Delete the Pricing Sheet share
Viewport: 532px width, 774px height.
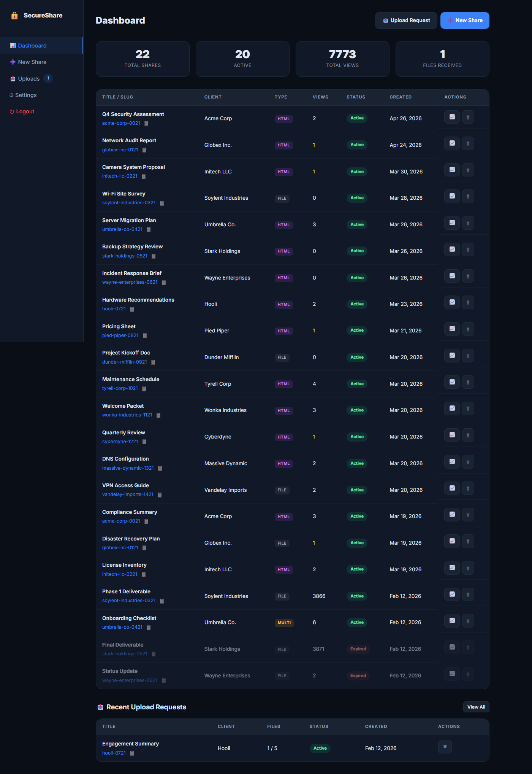pos(468,329)
